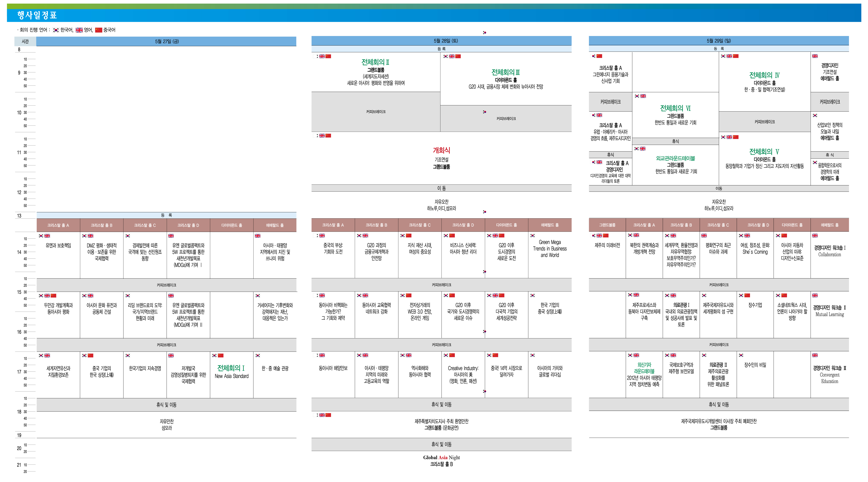This screenshot has width=868, height=482.
Task: Click Chinese flag above 제주의 미래비전
Action: (x=606, y=235)
